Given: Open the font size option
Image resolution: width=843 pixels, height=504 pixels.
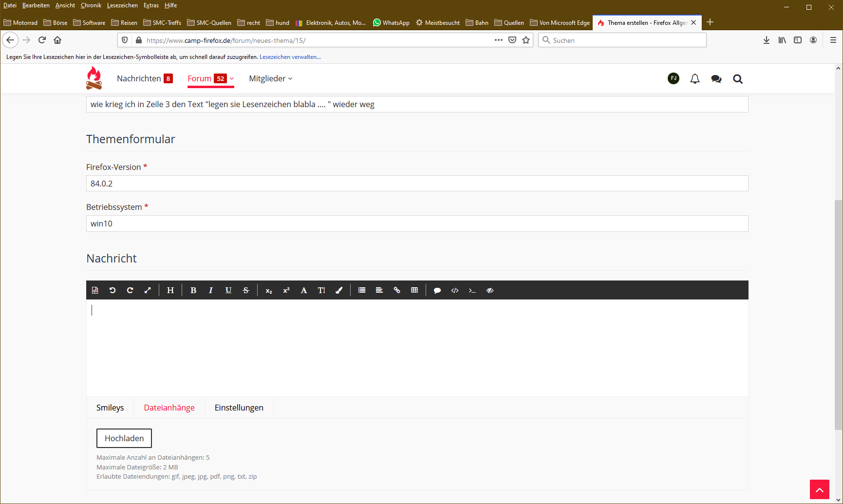Looking at the screenshot, I should pyautogui.click(x=321, y=290).
